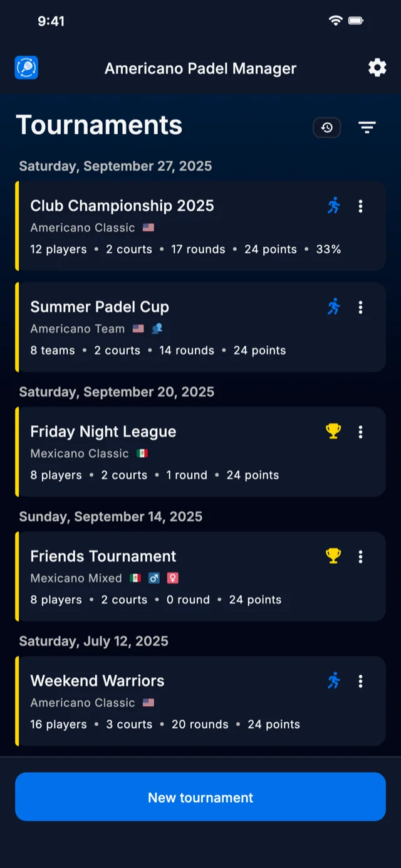Open the three-dot menu for Summer Padel Cup

pyautogui.click(x=361, y=307)
